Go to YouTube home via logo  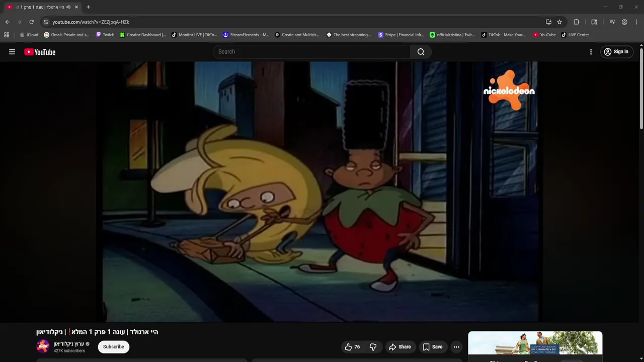tap(40, 52)
